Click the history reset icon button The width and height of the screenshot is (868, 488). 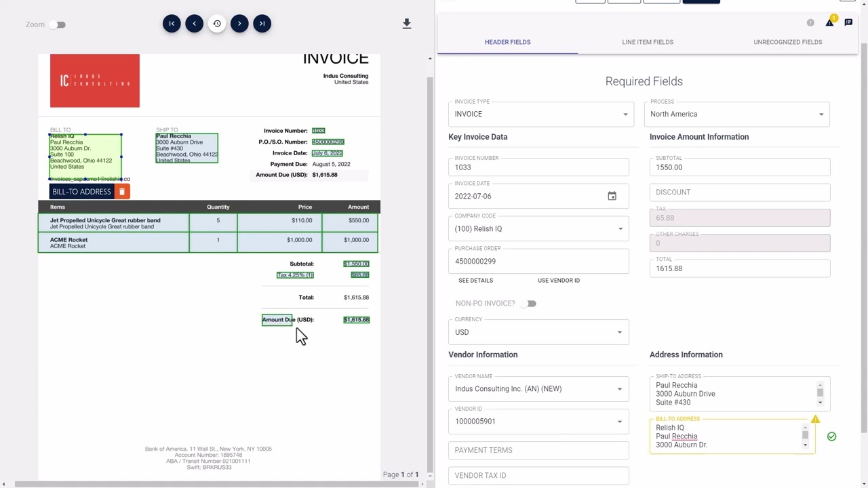pos(217,24)
